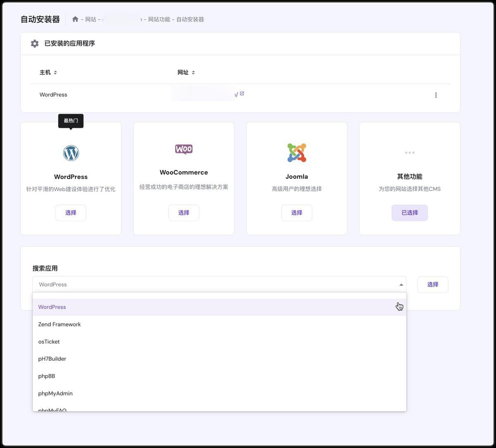Click the 自动安装器 breadcrumb entry
This screenshot has width=496, height=448.
190,19
